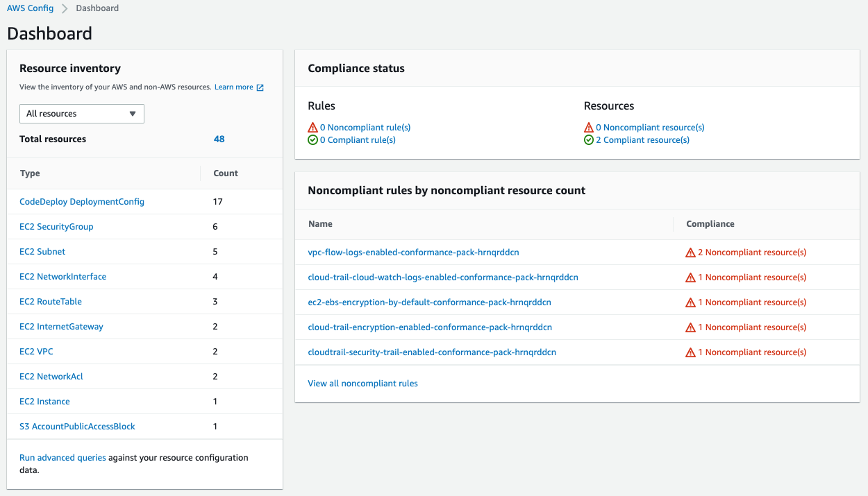The height and width of the screenshot is (496, 868).
Task: Open cloudtrail-security-trail-enabled-conformance-pack rule
Action: pyautogui.click(x=432, y=352)
